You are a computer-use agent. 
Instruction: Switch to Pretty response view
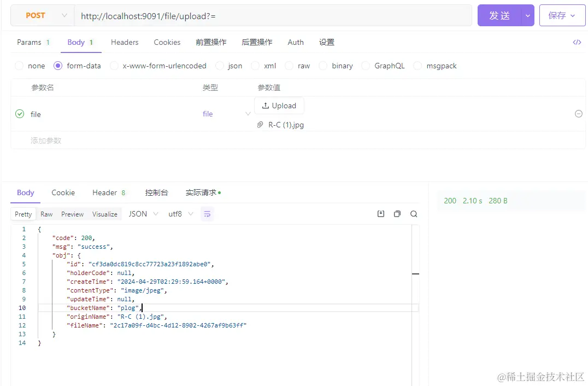[23, 214]
